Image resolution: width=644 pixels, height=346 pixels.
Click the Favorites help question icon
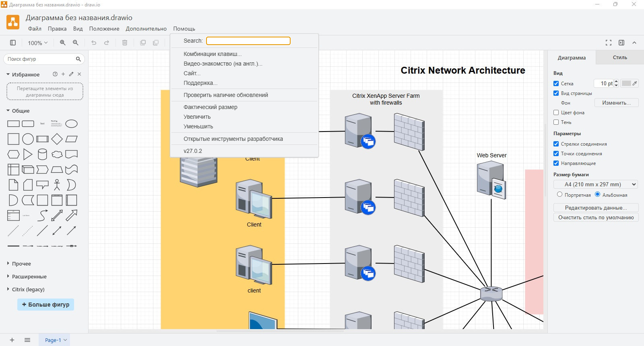pos(55,74)
